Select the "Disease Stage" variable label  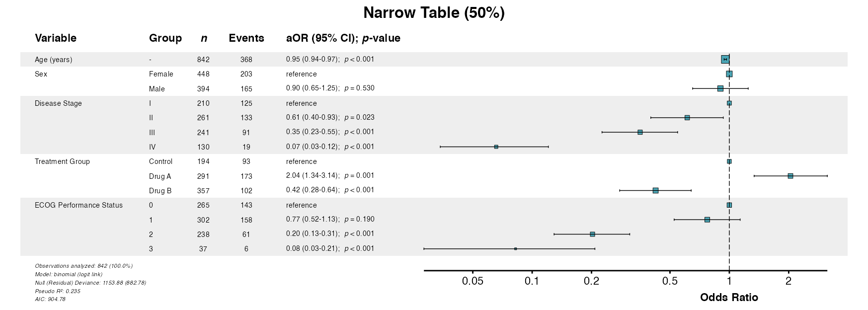58,103
